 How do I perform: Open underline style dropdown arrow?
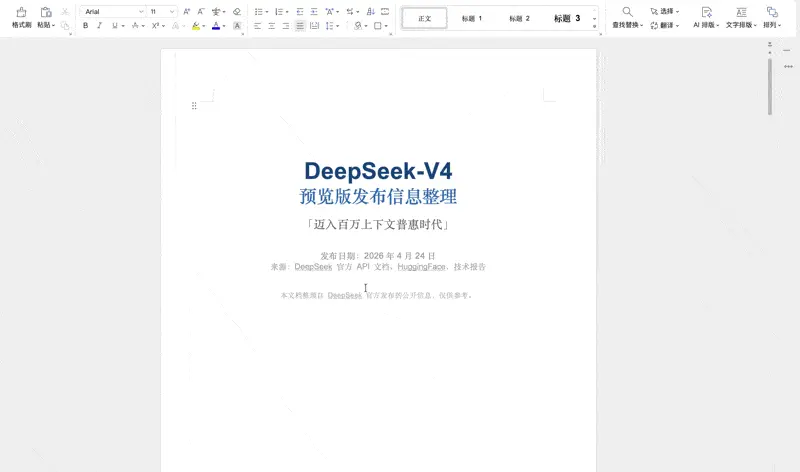tap(123, 26)
